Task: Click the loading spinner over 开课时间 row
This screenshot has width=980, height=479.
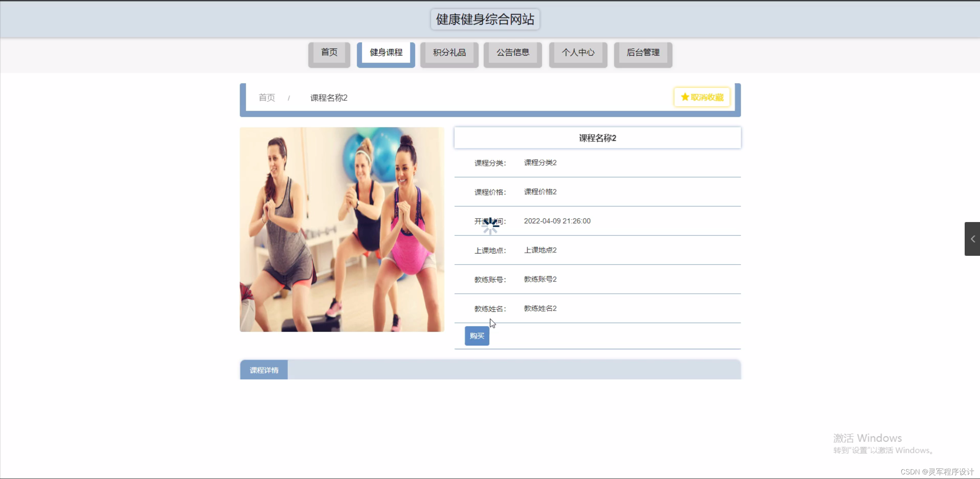Action: tap(490, 226)
